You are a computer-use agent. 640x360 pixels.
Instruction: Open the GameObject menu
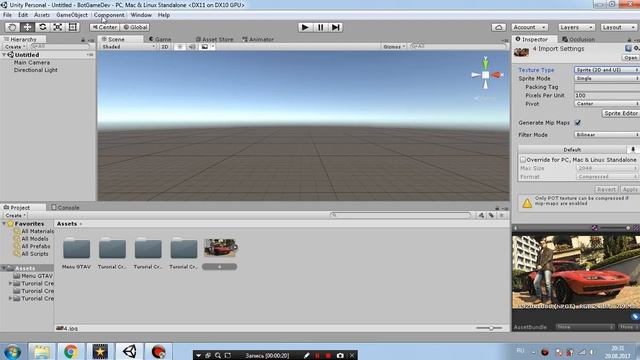point(72,15)
